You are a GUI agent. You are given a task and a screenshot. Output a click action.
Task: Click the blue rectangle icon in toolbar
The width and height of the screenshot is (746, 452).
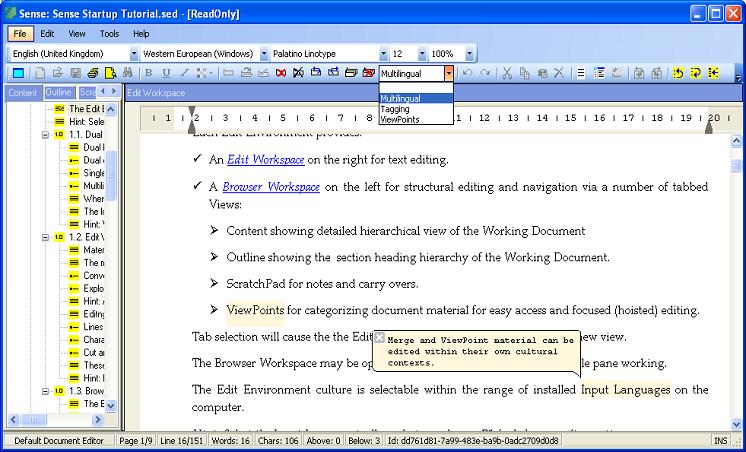[x=18, y=73]
